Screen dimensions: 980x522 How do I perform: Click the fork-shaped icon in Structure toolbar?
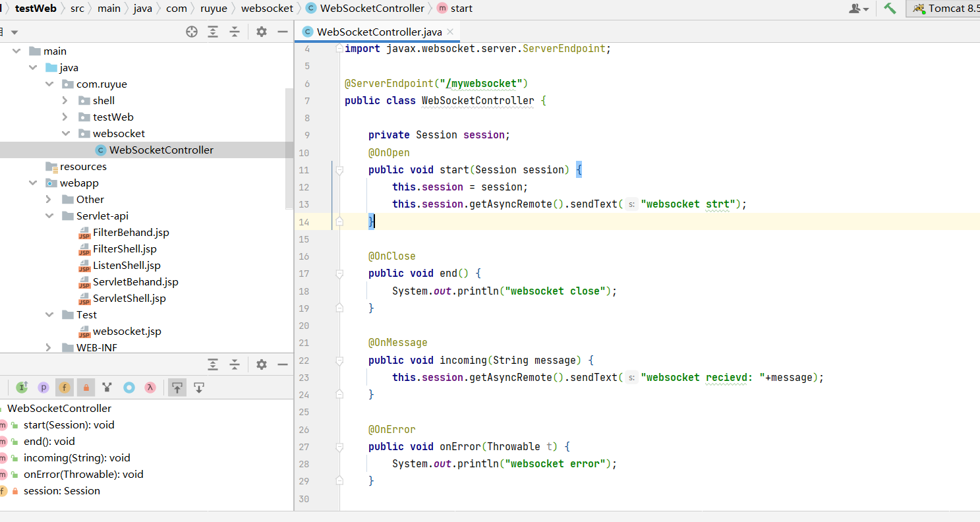107,388
